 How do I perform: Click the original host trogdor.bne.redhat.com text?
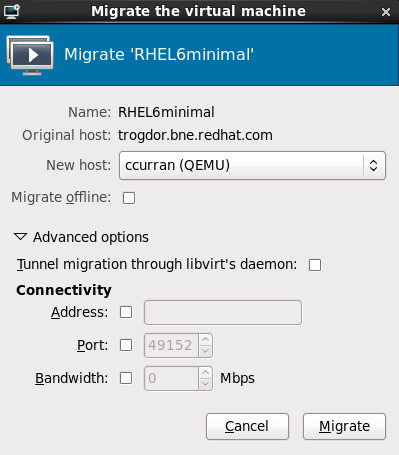tap(195, 136)
